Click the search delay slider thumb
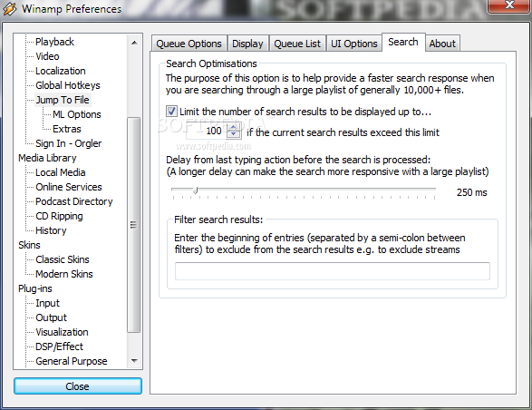Screen dimensions: 532x410 tap(195, 190)
